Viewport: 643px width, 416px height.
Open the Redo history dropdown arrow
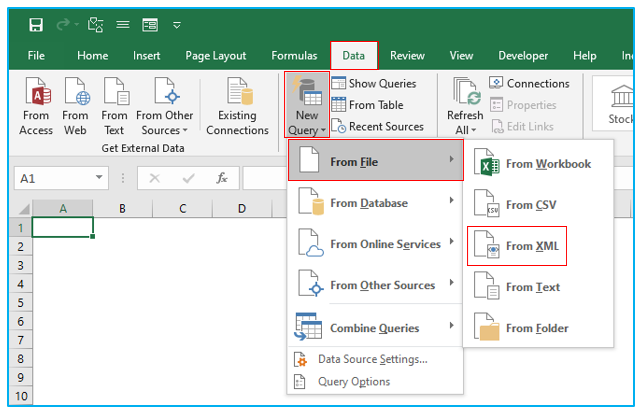tap(76, 25)
